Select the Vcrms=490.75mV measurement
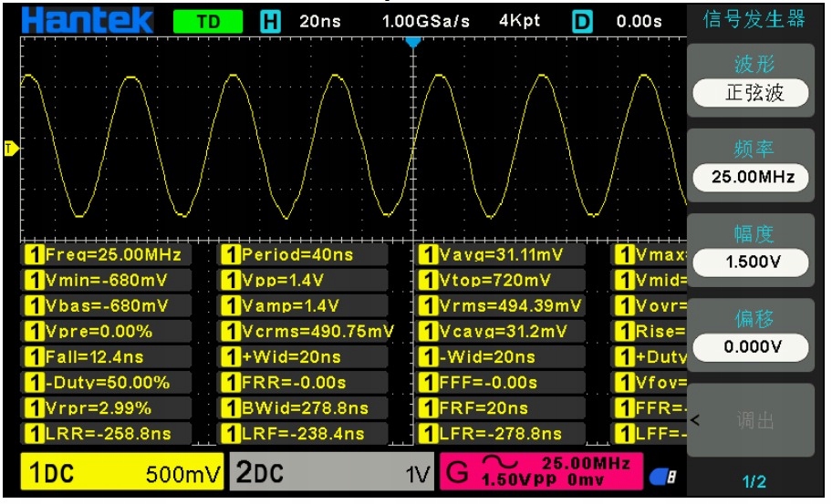The width and height of the screenshot is (832, 504). point(306,332)
